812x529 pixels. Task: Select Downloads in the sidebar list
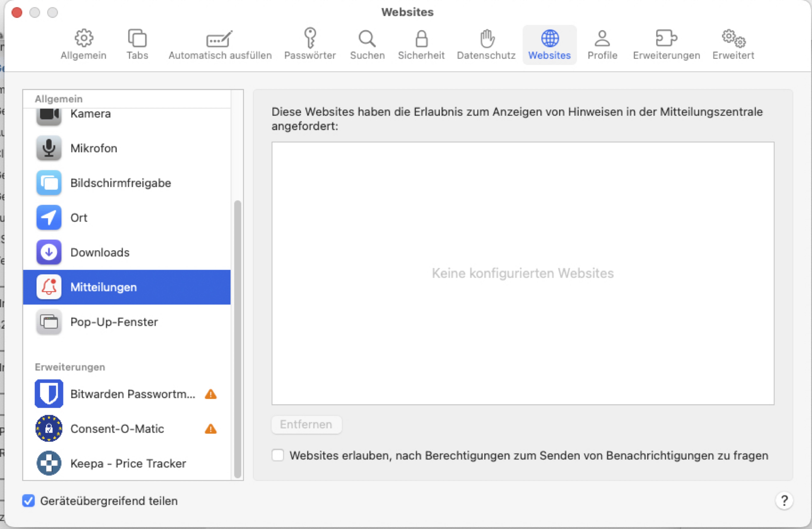point(127,252)
